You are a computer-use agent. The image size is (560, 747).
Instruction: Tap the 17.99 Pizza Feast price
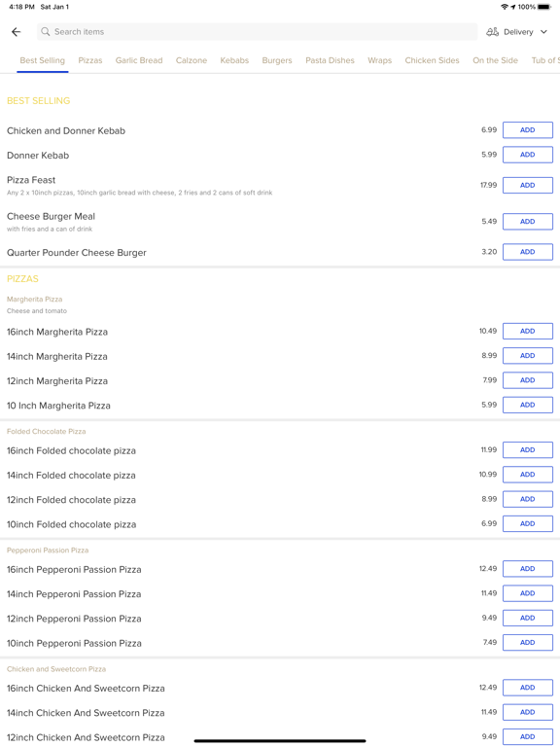click(x=489, y=185)
